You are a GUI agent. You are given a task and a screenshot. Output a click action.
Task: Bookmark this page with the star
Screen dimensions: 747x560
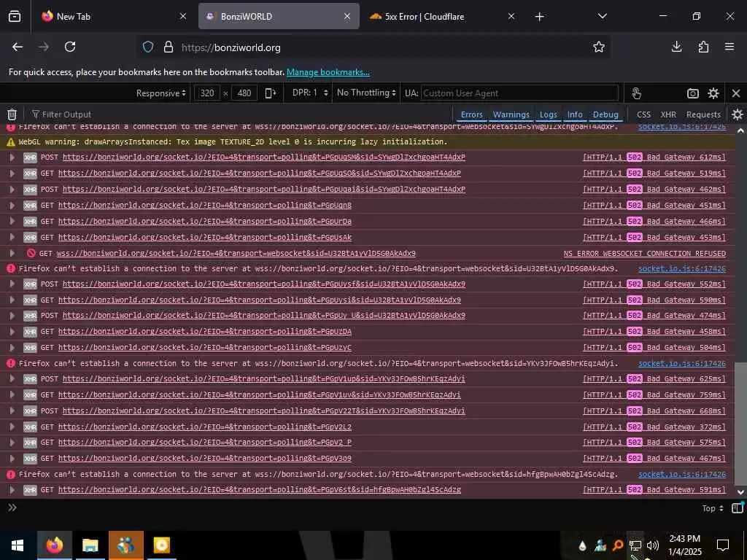point(599,47)
